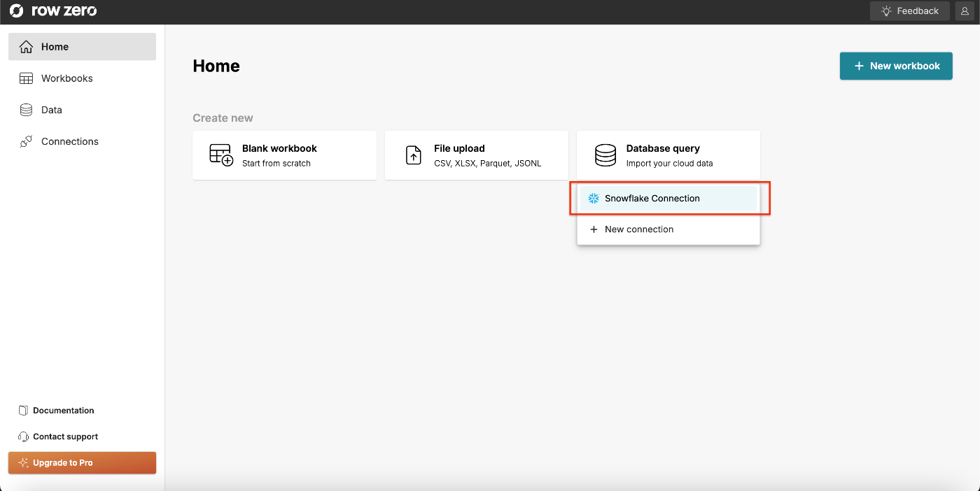Click the Connections plug icon
The image size is (980, 491).
(27, 141)
